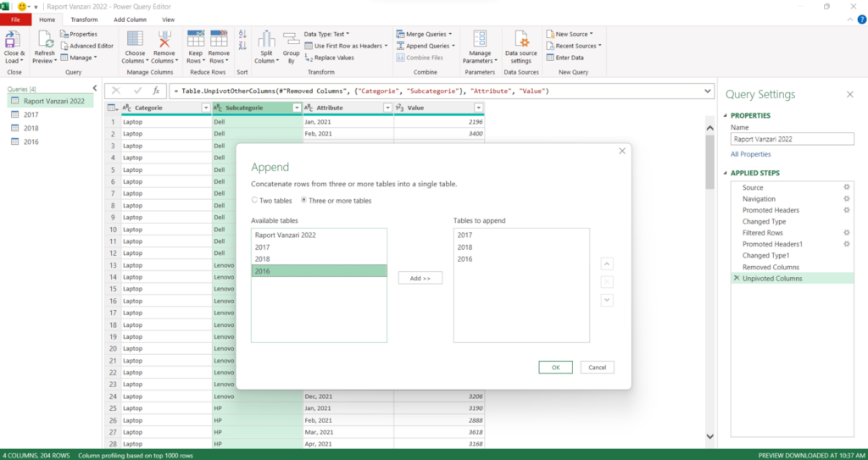Viewport: 868px width, 460px height.
Task: Click the Merge Queries command
Action: click(x=425, y=34)
